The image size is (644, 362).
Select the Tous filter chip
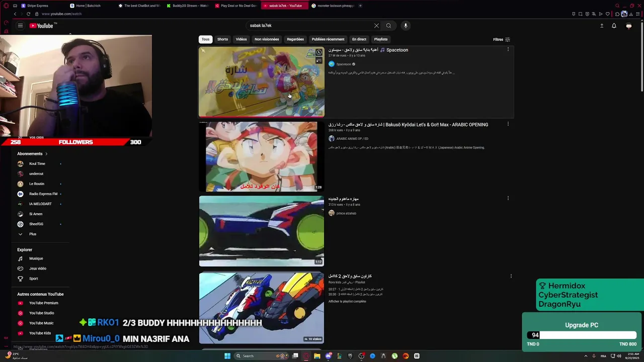click(205, 39)
